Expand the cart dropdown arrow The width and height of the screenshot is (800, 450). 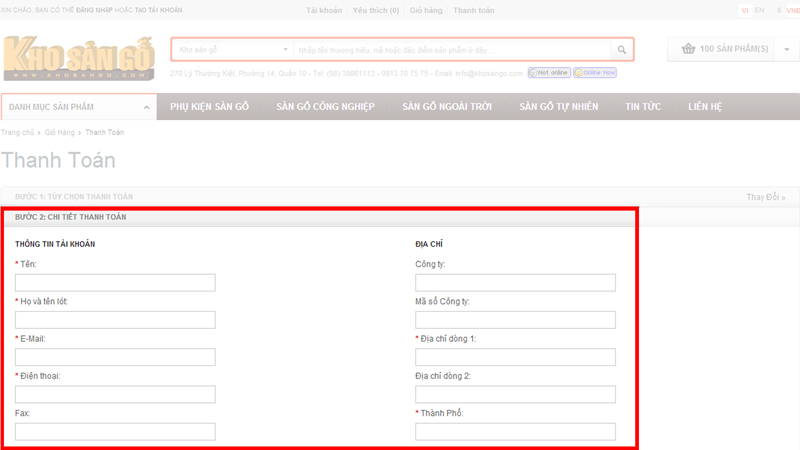(x=786, y=49)
